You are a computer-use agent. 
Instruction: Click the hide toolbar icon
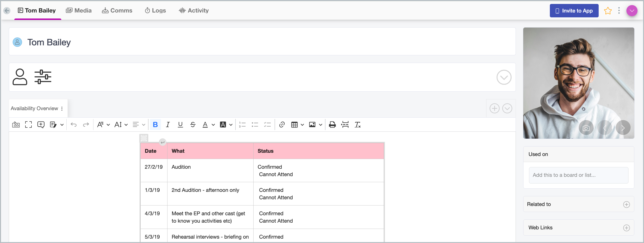[x=16, y=125]
